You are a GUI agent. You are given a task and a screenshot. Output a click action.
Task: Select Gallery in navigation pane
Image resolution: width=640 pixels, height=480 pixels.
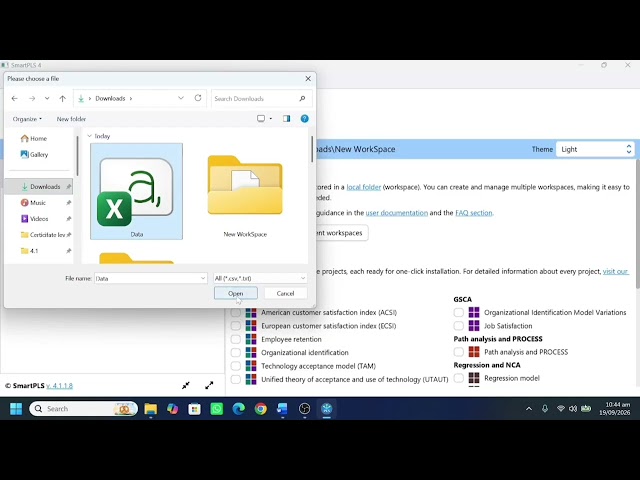pos(34,154)
